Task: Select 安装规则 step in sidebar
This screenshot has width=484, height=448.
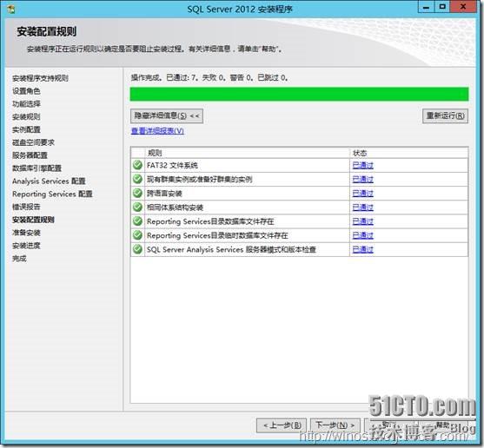Action: pos(26,117)
